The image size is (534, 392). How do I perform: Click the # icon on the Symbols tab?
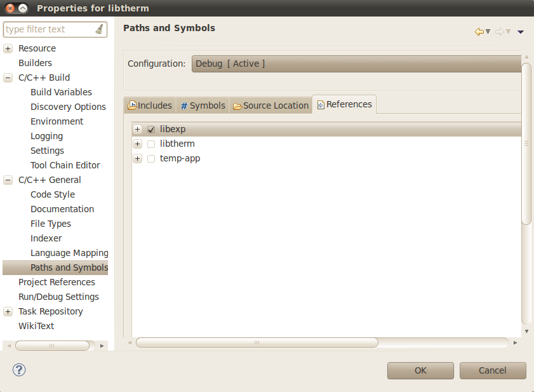pyautogui.click(x=184, y=105)
